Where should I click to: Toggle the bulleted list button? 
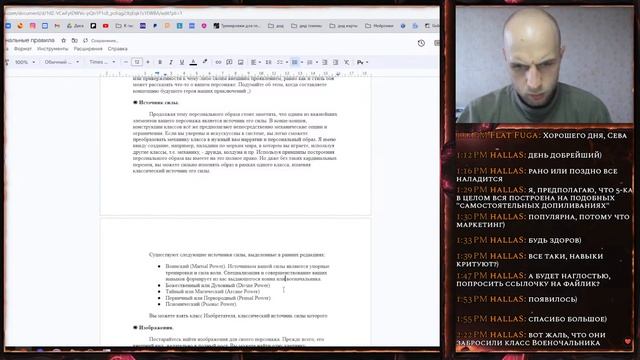294,62
